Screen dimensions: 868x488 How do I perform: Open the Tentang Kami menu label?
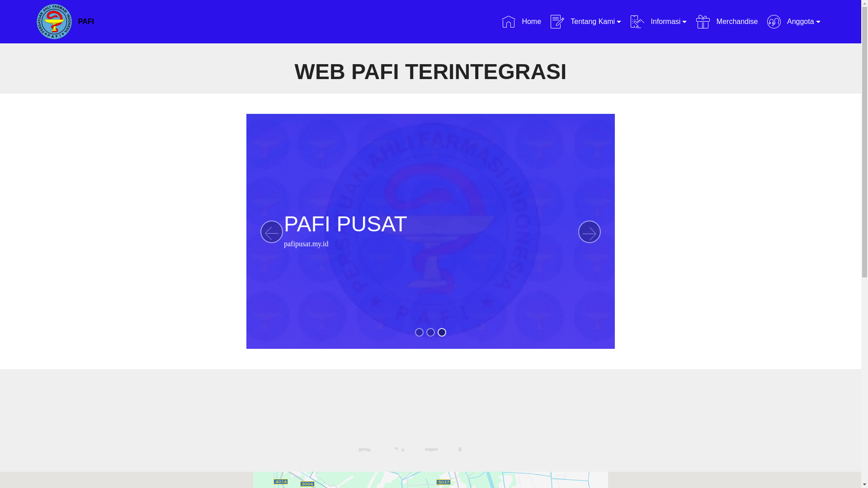tap(592, 22)
